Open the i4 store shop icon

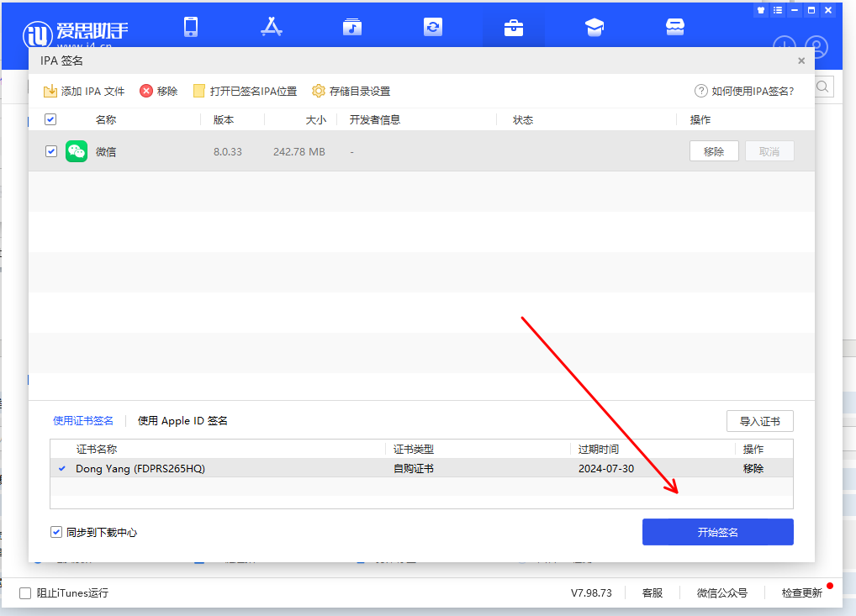[x=675, y=27]
